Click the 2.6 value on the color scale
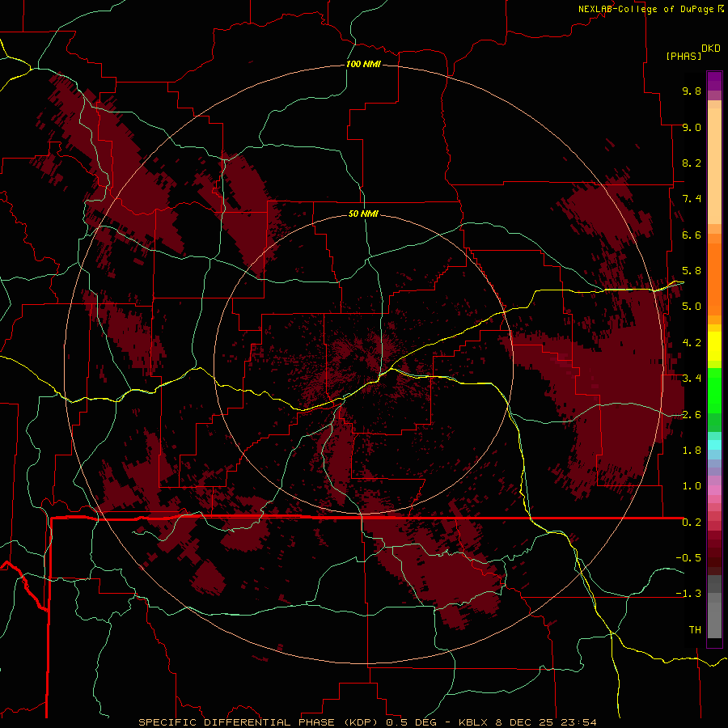 coord(692,415)
